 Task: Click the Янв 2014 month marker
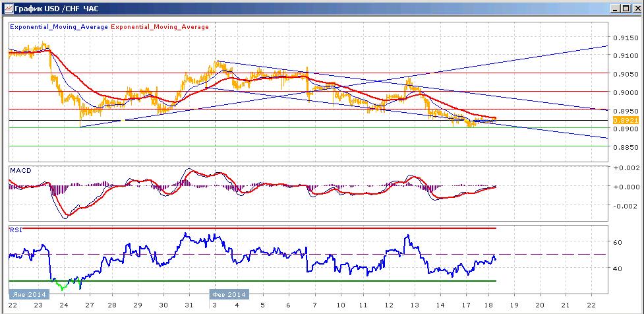[x=29, y=294]
